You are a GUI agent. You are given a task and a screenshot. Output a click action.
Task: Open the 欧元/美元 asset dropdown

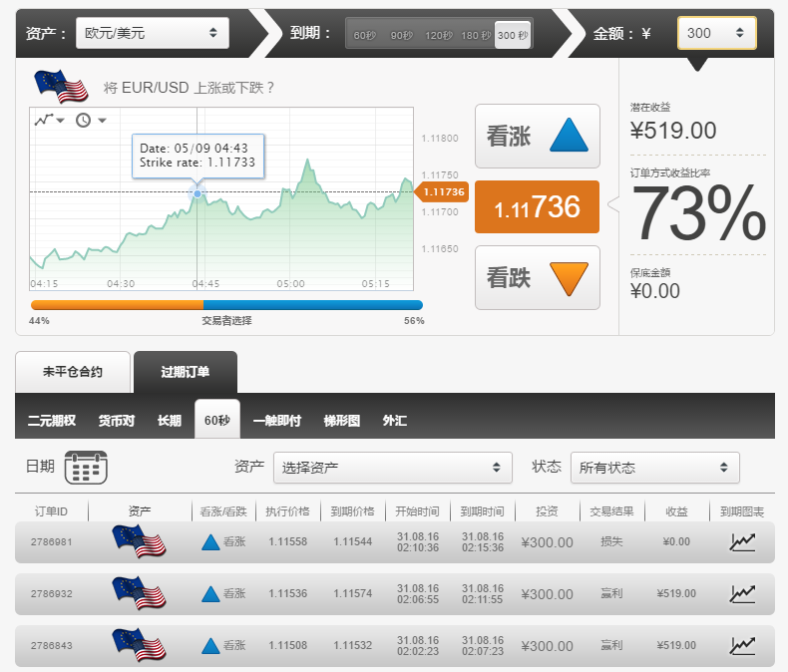coord(153,33)
